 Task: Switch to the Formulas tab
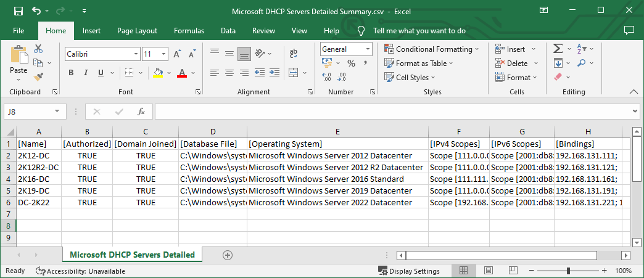(x=189, y=31)
